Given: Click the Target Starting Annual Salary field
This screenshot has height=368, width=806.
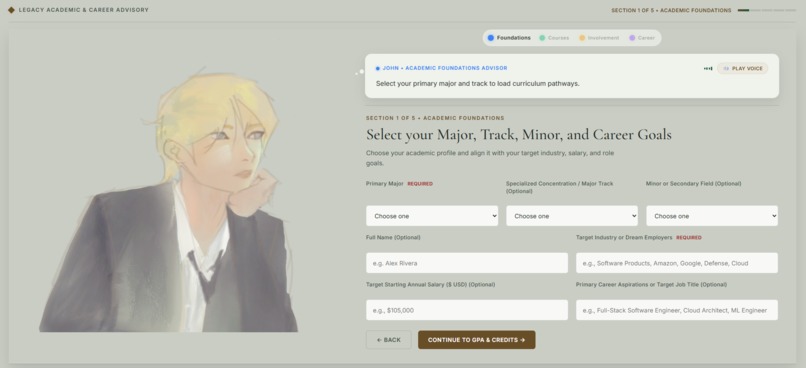Looking at the screenshot, I should (467, 310).
